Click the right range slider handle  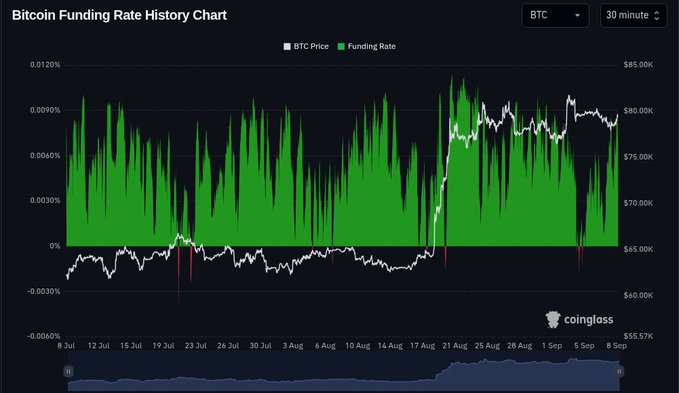tap(619, 371)
